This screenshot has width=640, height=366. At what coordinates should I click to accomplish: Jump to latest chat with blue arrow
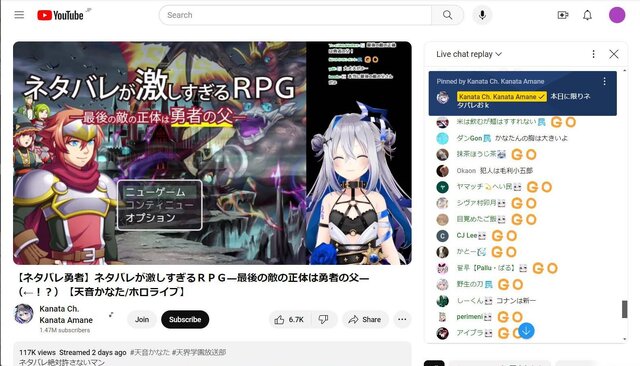point(526,331)
